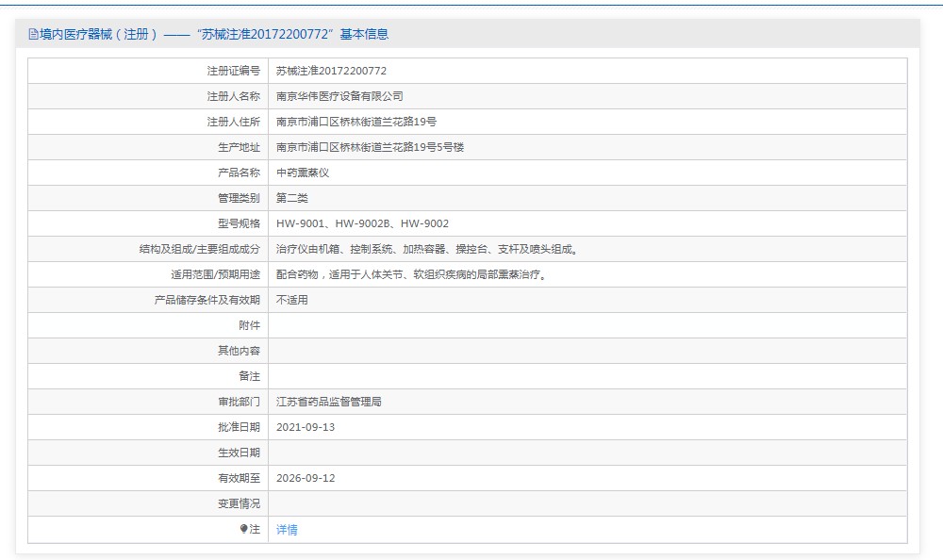Click structure description starting 治疗仪由机箱
The width and height of the screenshot is (943, 560).
427,249
